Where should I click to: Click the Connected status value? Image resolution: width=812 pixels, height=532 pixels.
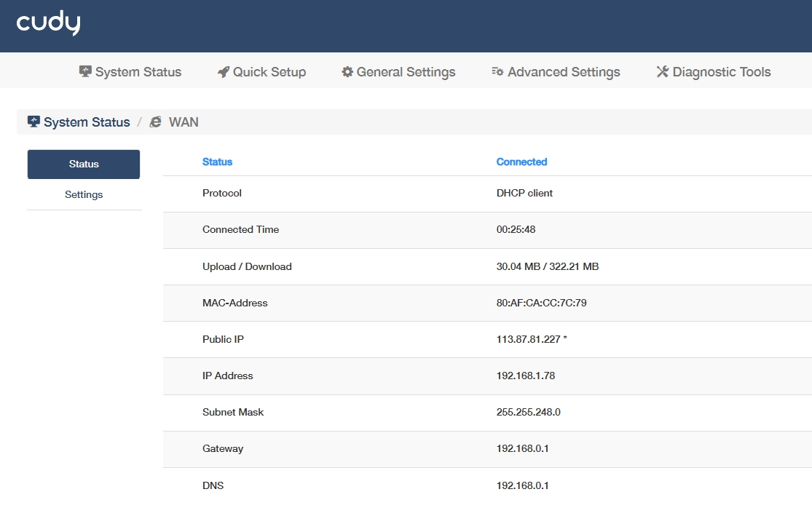tap(521, 162)
